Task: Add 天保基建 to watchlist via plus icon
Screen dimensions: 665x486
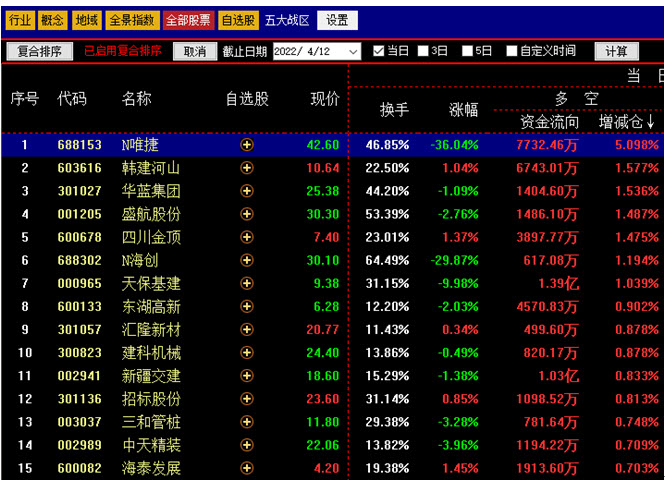Action: (246, 283)
